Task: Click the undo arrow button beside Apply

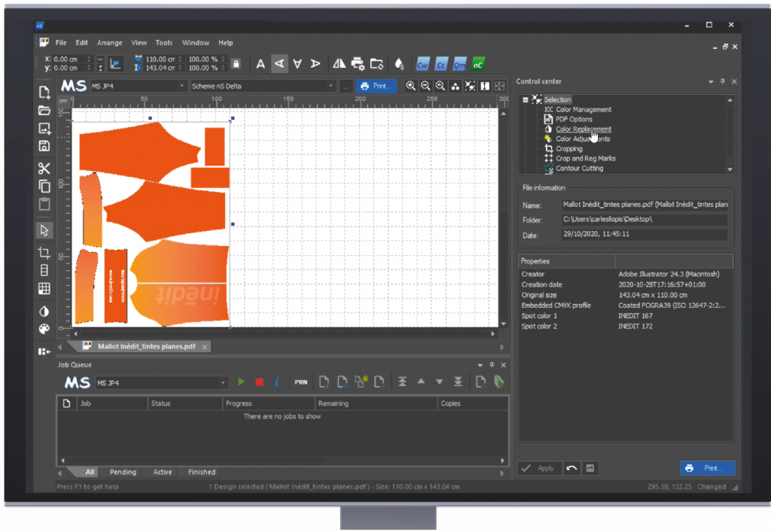Action: pos(571,468)
